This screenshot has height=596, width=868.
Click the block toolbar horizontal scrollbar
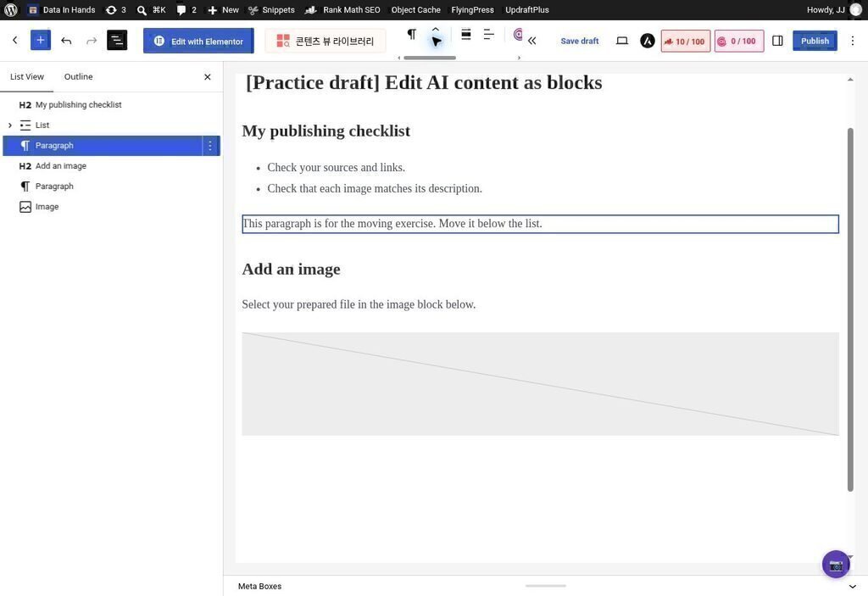coord(430,58)
